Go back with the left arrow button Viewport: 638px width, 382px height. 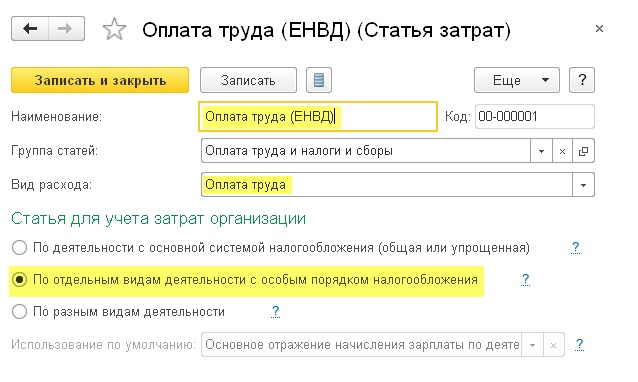point(30,28)
